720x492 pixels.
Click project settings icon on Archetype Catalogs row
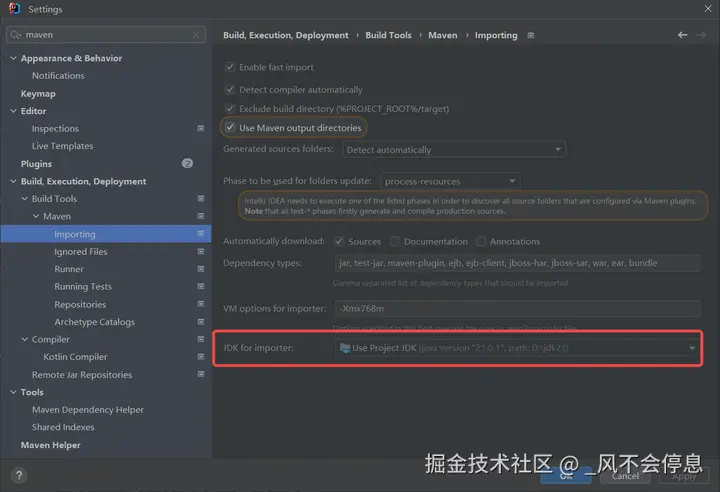201,322
